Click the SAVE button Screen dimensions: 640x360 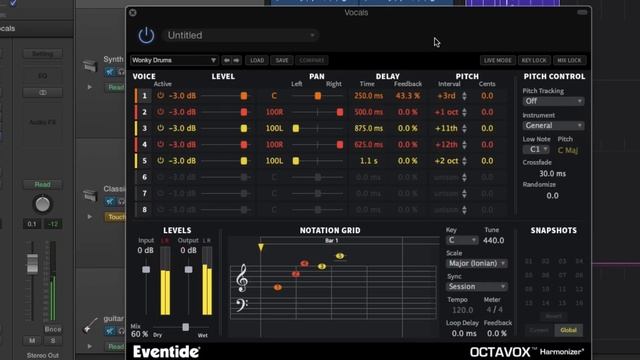tap(282, 60)
